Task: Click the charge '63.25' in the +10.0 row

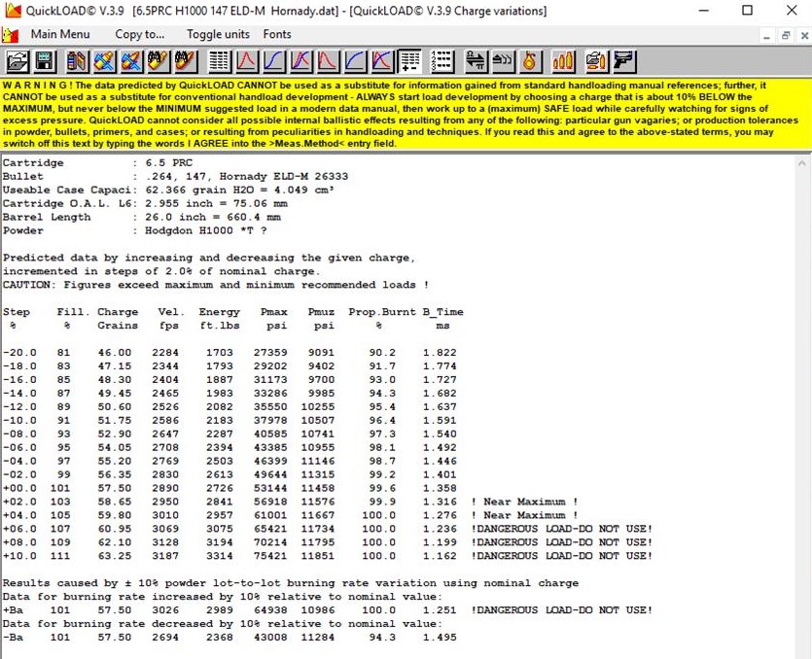Action: pyautogui.click(x=115, y=556)
